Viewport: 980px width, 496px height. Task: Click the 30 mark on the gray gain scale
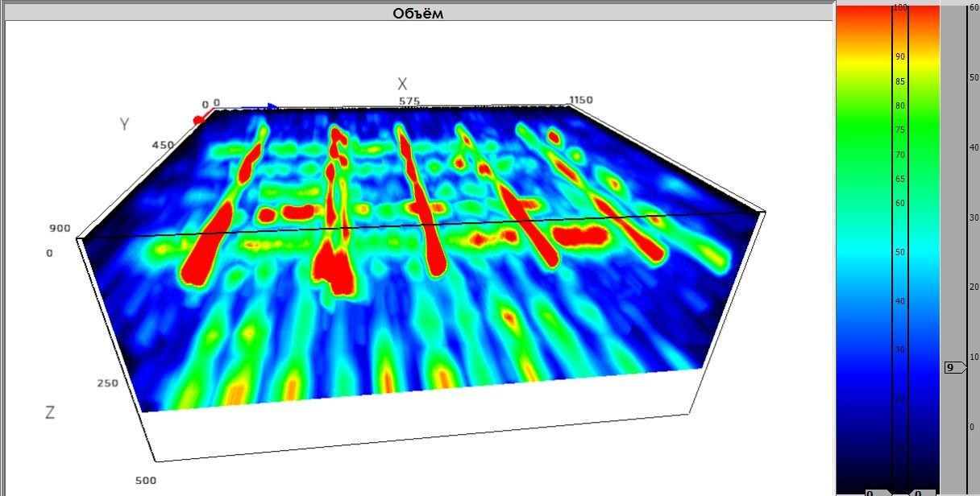pos(974,217)
